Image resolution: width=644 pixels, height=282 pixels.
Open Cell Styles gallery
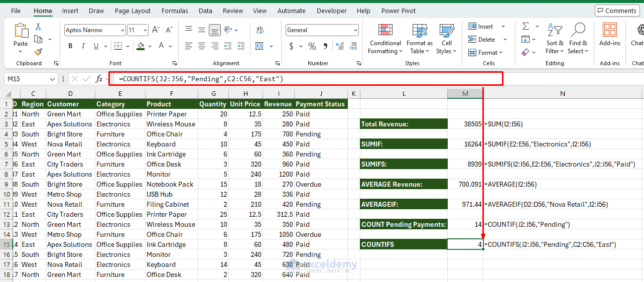tap(446, 39)
